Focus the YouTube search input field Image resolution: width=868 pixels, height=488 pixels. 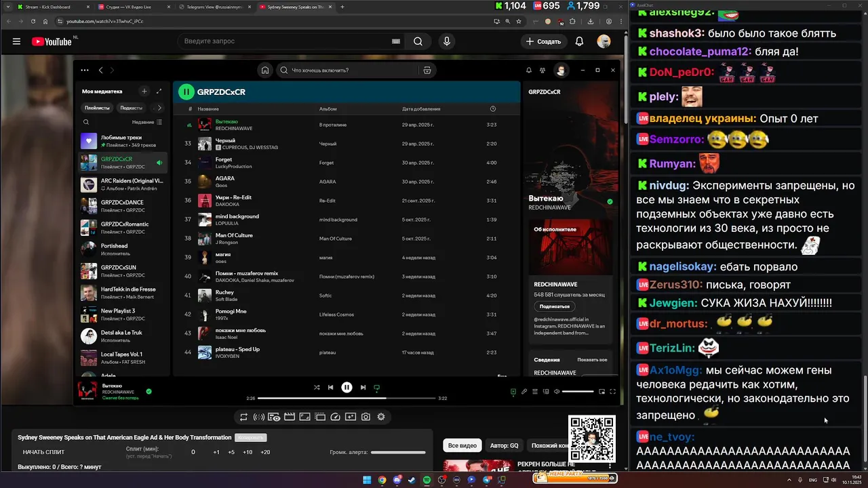[x=285, y=41]
